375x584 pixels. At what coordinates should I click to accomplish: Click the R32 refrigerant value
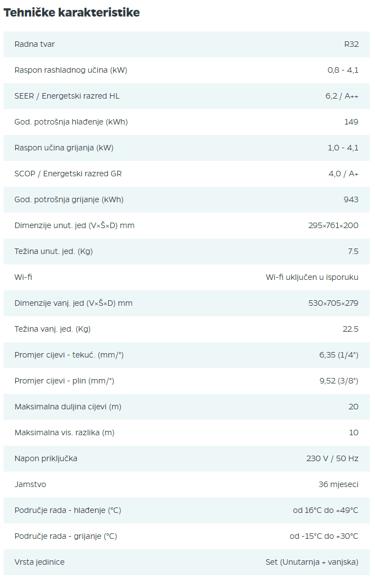click(x=351, y=44)
